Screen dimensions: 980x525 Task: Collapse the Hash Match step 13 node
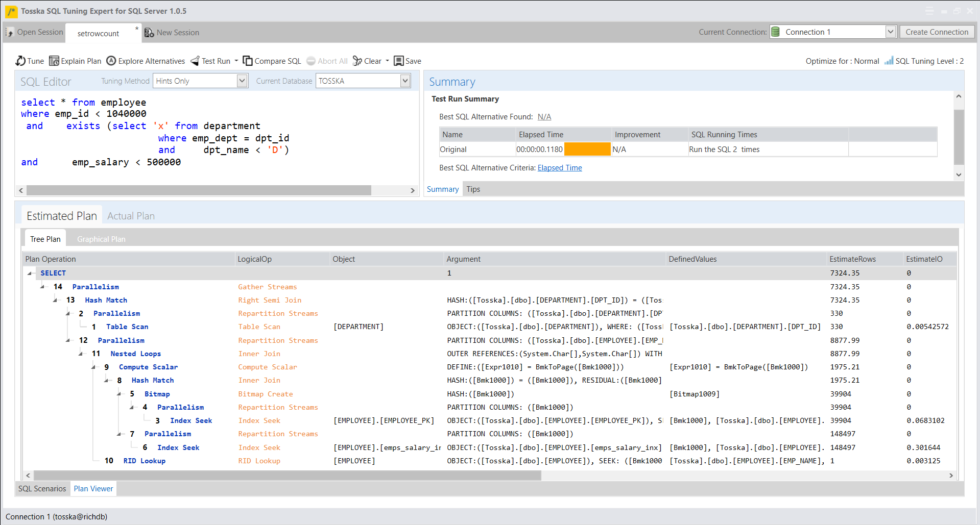click(x=56, y=300)
